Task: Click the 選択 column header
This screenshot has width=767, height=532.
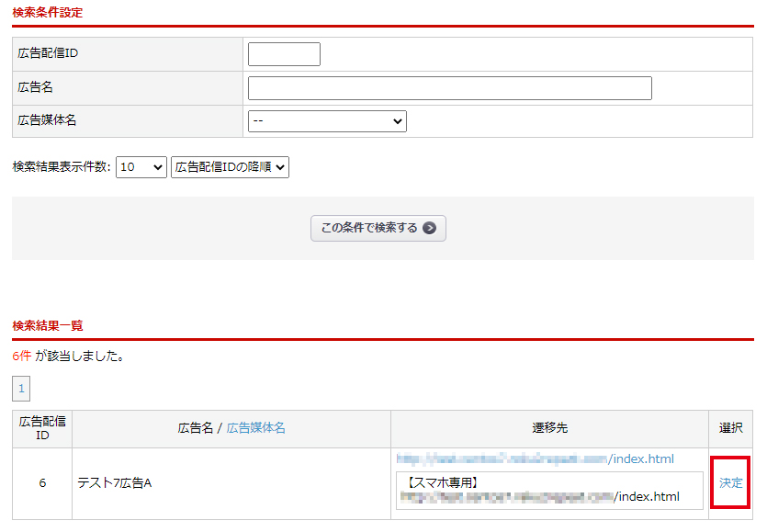Action: tap(731, 428)
